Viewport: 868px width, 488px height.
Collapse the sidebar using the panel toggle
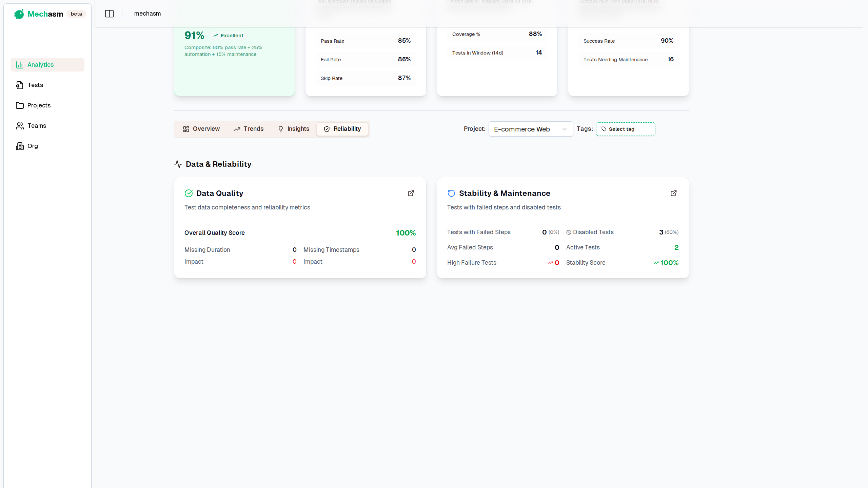click(109, 14)
